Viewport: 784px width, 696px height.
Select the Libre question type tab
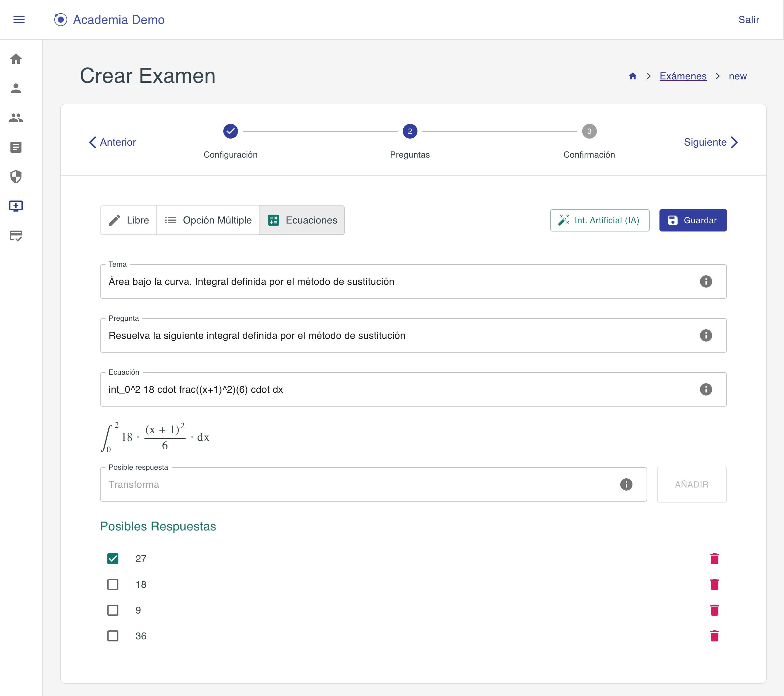[129, 220]
